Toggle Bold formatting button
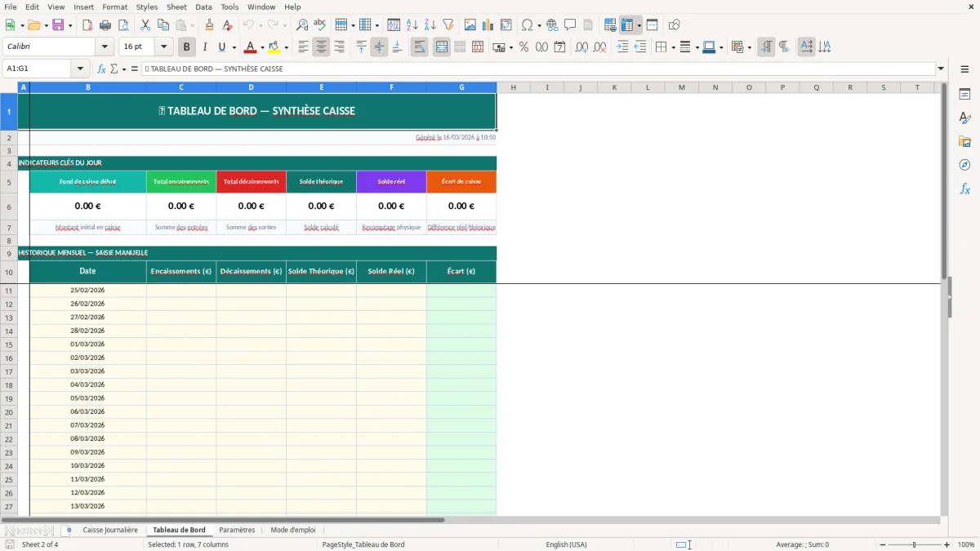The image size is (980, 551). pyautogui.click(x=187, y=47)
